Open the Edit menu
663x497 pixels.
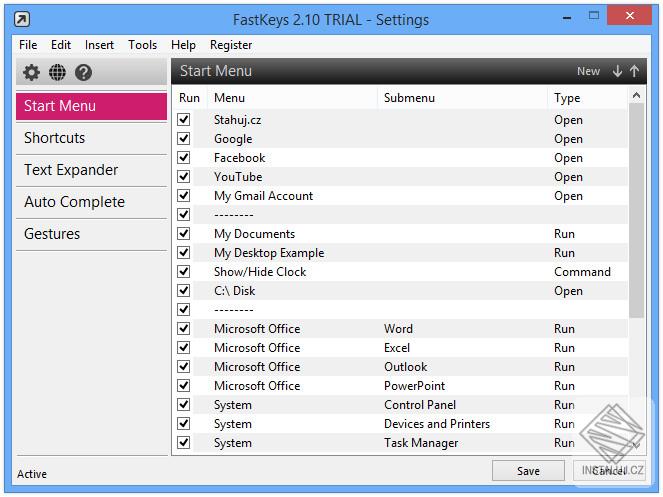[61, 45]
